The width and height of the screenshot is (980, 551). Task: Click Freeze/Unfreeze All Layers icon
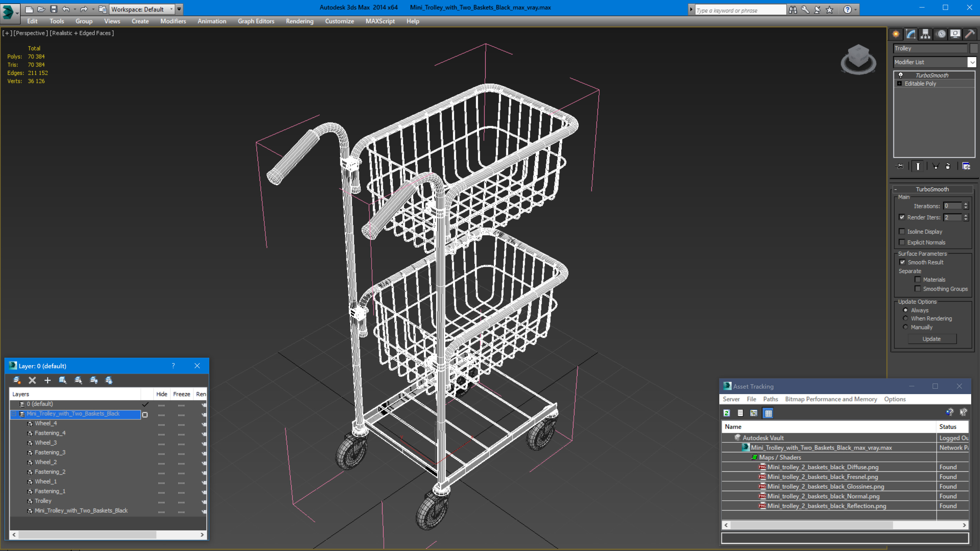coord(109,380)
